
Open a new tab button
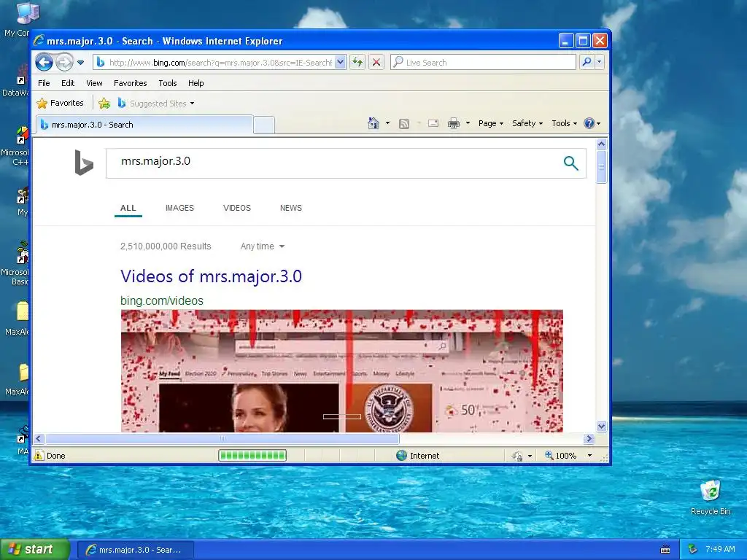point(264,125)
